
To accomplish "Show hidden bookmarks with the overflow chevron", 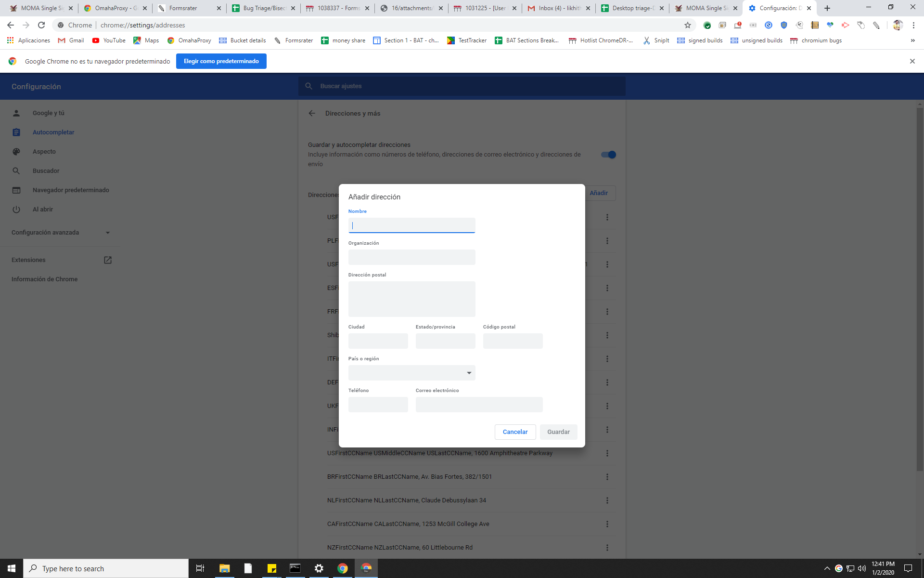I will pyautogui.click(x=912, y=40).
